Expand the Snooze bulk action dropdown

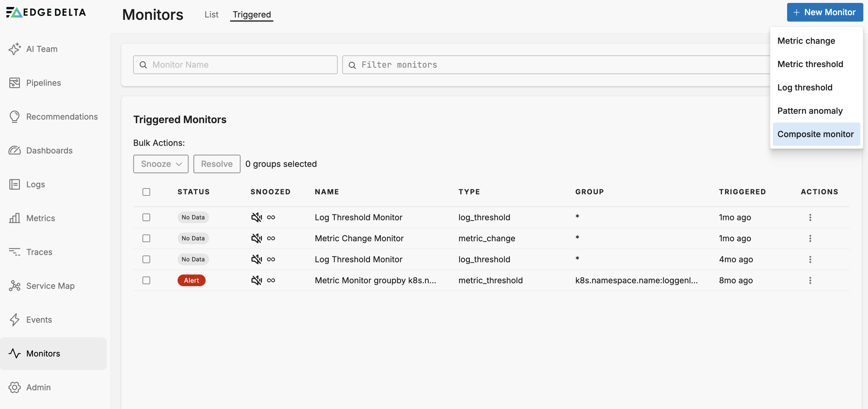(x=161, y=164)
